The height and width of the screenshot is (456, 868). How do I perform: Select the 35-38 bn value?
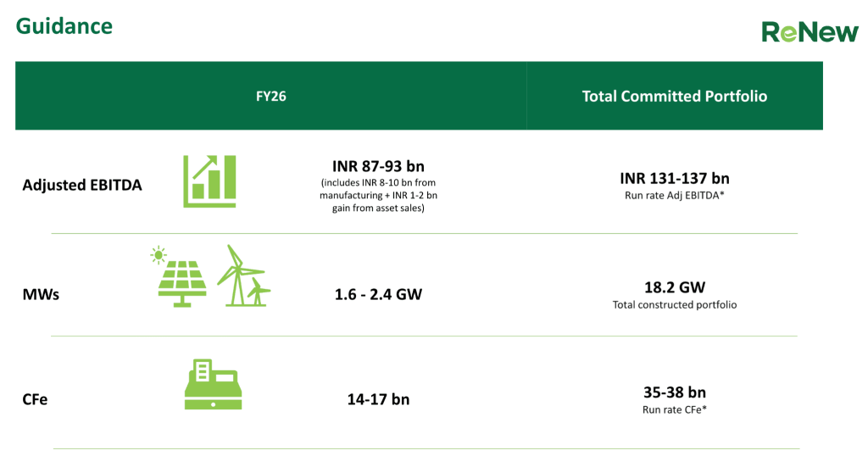[674, 392]
